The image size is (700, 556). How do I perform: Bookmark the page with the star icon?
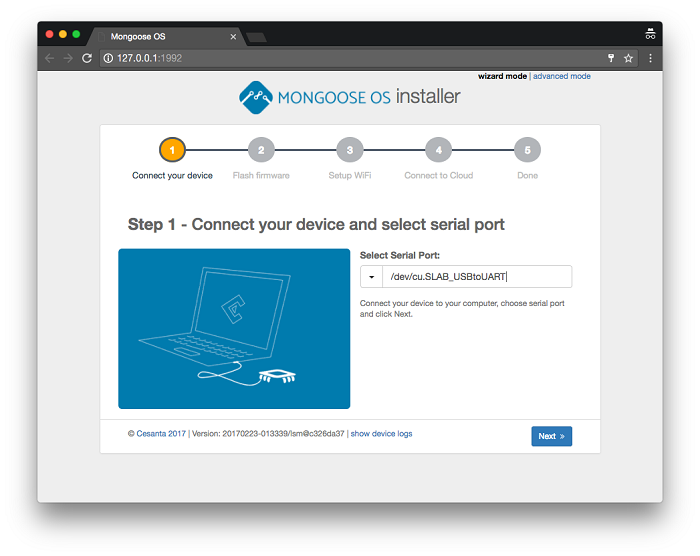[628, 58]
